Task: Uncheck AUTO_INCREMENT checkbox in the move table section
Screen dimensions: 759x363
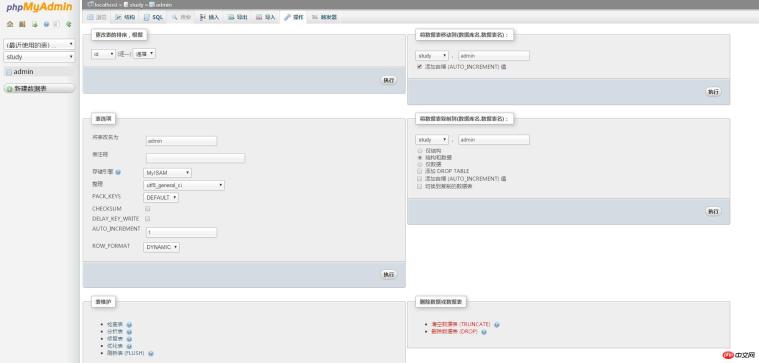Action: tap(420, 67)
